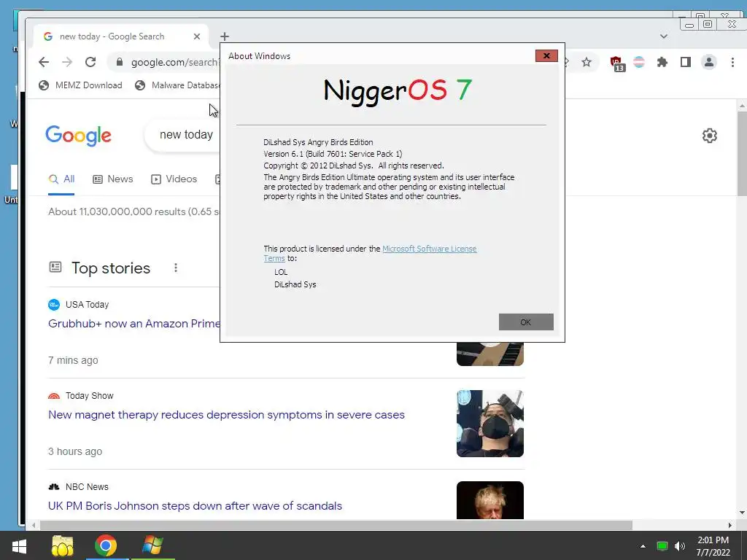Click the page's horizontal scrollbar thumb
This screenshot has width=747, height=560.
[336, 525]
